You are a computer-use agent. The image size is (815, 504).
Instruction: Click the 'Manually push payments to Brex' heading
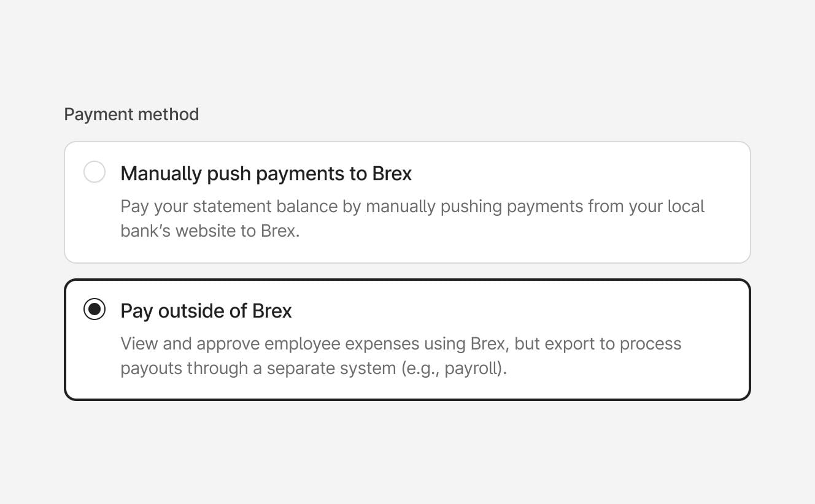266,174
